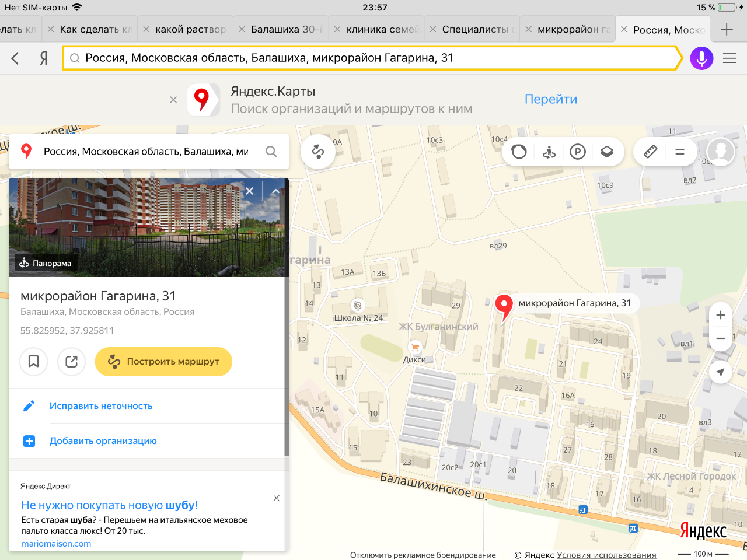Collapse the place card with chevron

[276, 191]
